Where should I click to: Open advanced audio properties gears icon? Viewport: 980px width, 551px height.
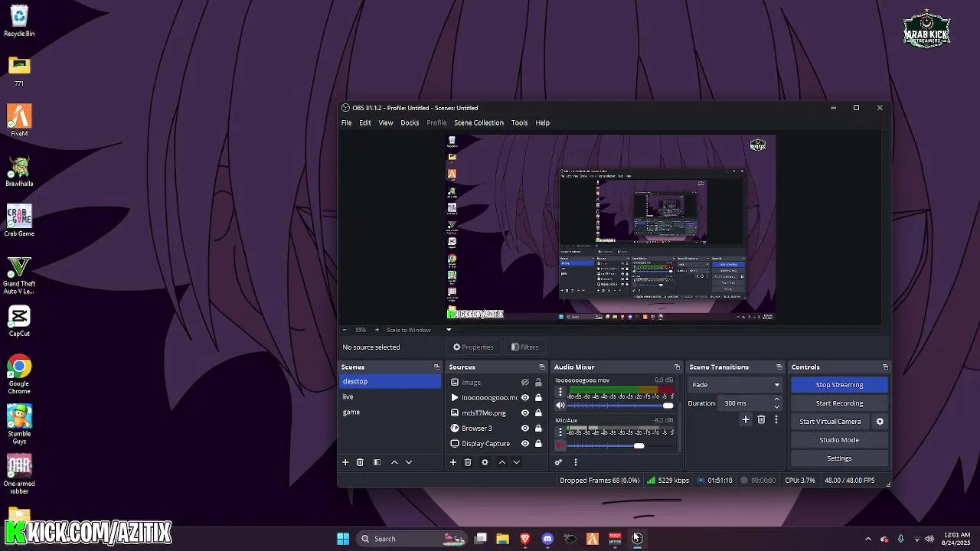(x=559, y=462)
